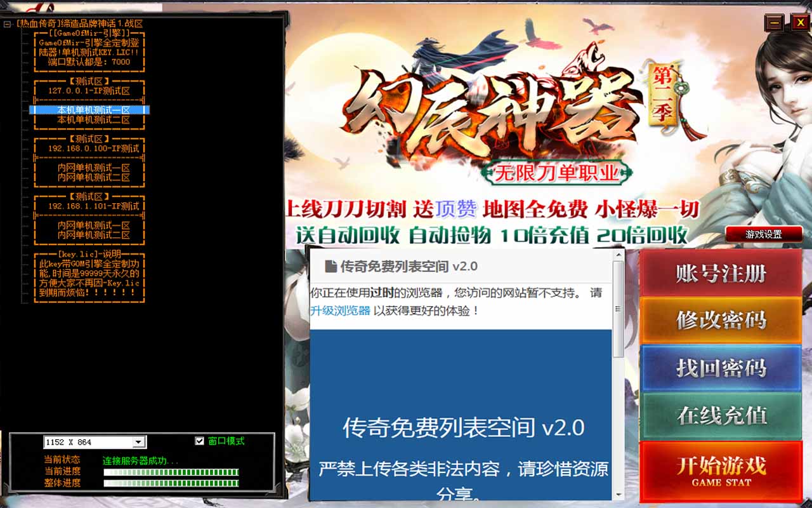
Task: Choose 内网单机测试二区 under 192.168.1.101 group
Action: click(93, 235)
